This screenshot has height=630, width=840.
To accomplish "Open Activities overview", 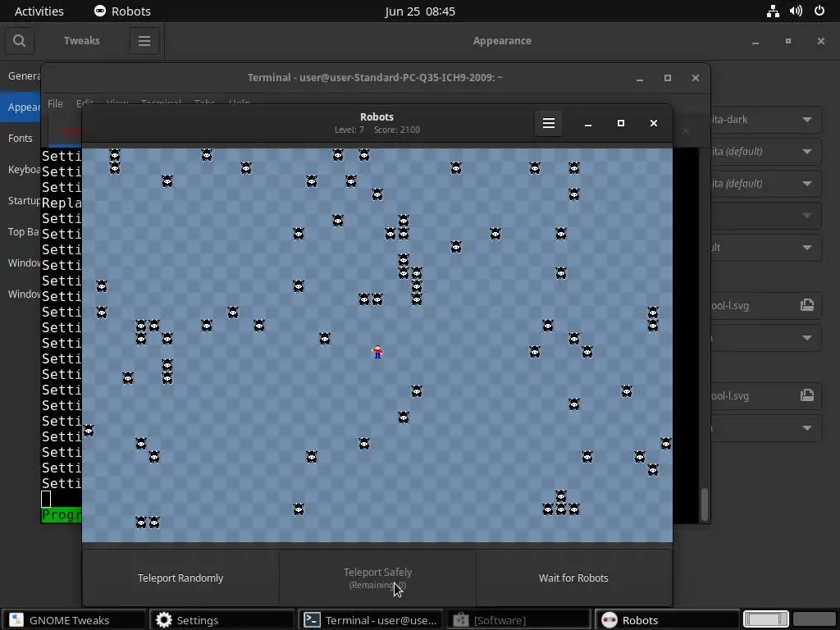I will (39, 11).
